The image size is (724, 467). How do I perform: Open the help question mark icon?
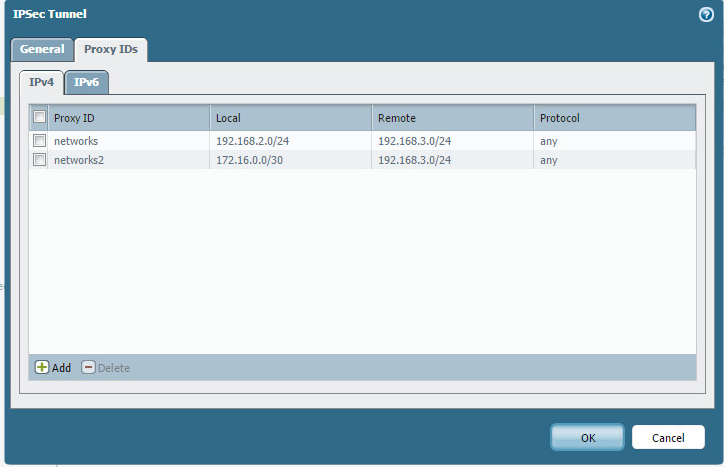point(705,15)
